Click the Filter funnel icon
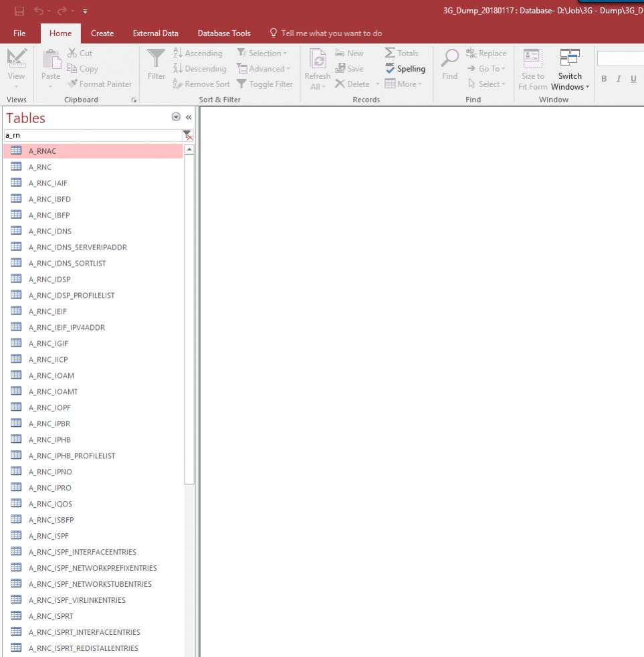 click(156, 58)
